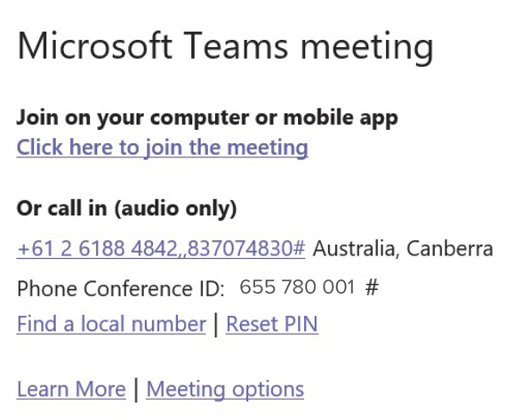514x420 pixels.
Task: Click the word 'meeting' in the title heading
Action: 367,48
